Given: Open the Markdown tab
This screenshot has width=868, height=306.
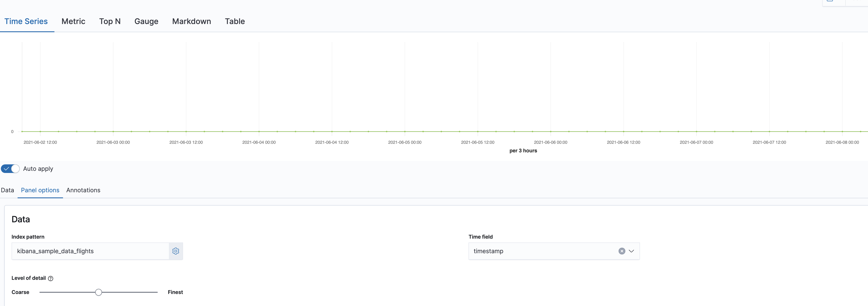Looking at the screenshot, I should 191,21.
